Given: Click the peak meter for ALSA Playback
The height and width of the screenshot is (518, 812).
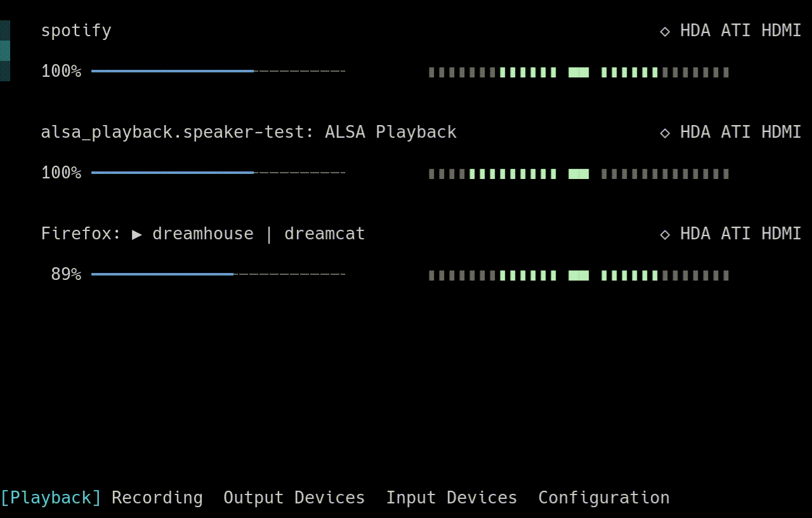Looking at the screenshot, I should (x=578, y=173).
